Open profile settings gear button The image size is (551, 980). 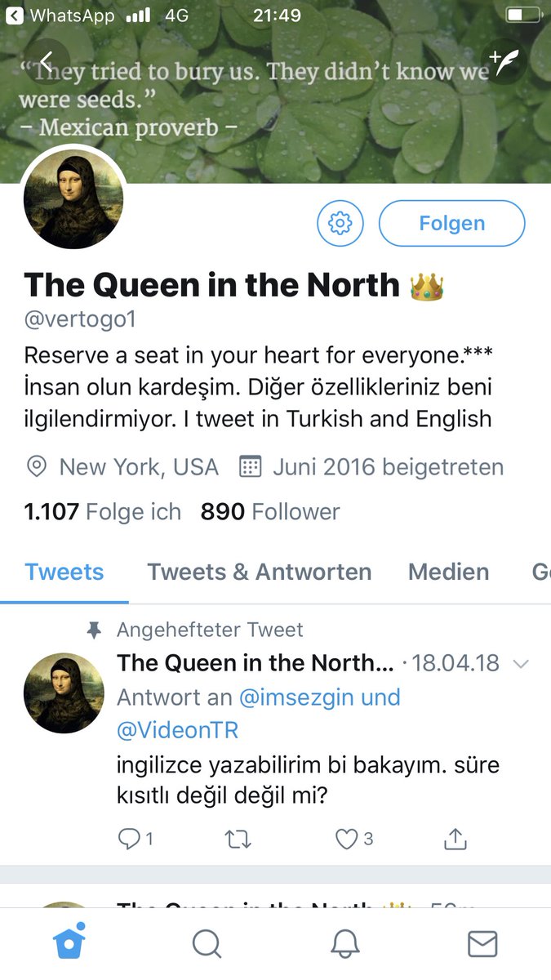pos(340,223)
